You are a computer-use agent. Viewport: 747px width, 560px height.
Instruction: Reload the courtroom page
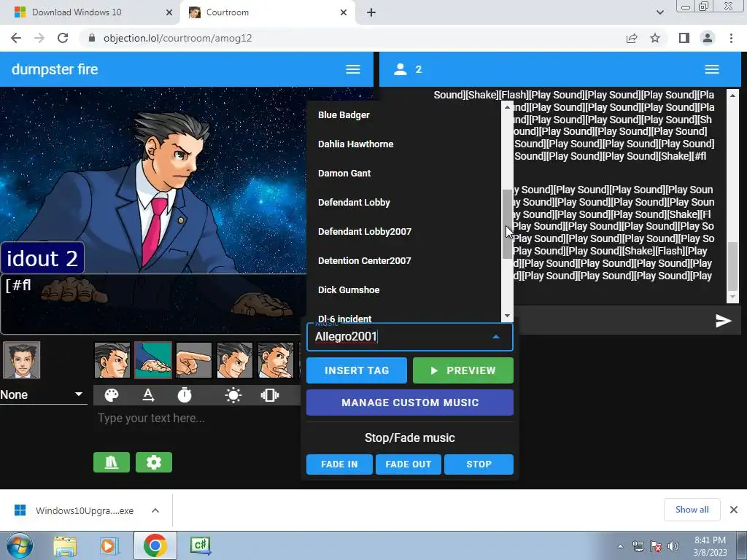[x=63, y=38]
